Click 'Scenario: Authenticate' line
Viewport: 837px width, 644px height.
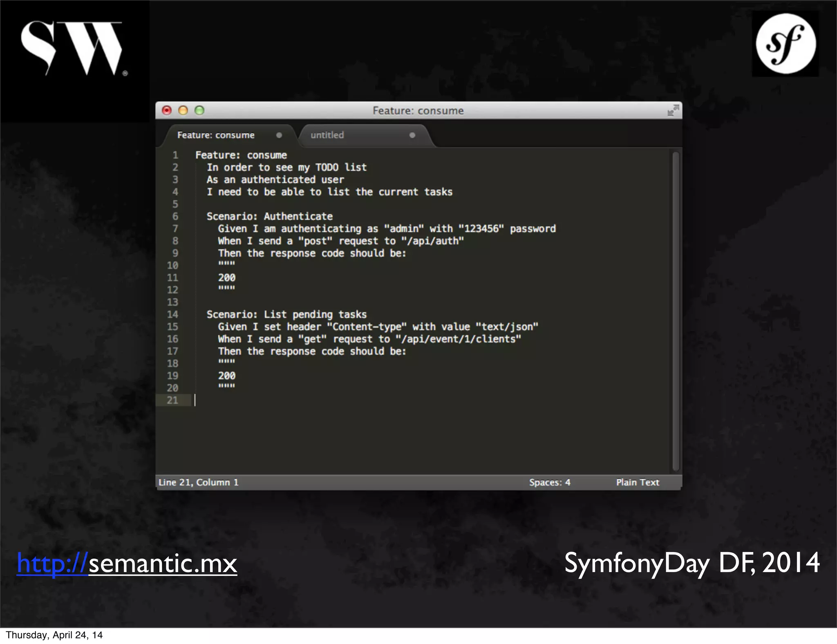tap(270, 217)
